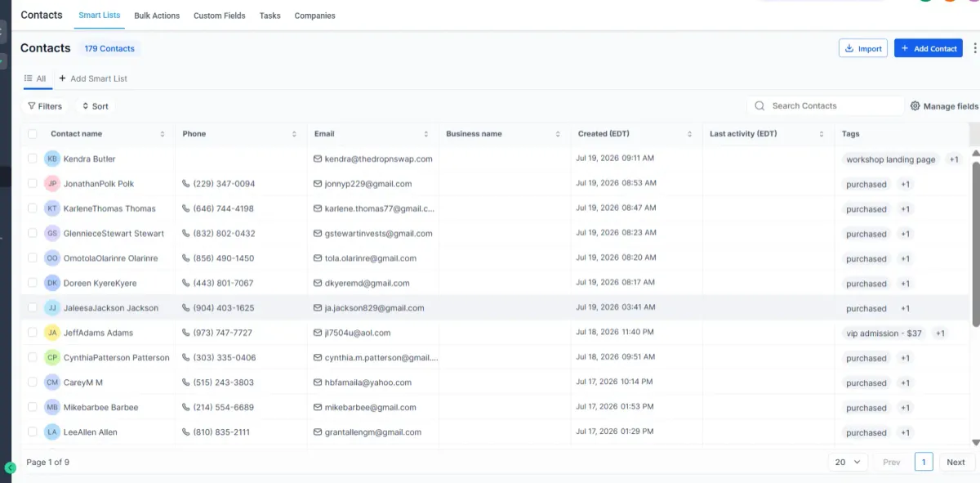This screenshot has width=980, height=483.
Task: Open the Filters button
Action: click(x=45, y=106)
